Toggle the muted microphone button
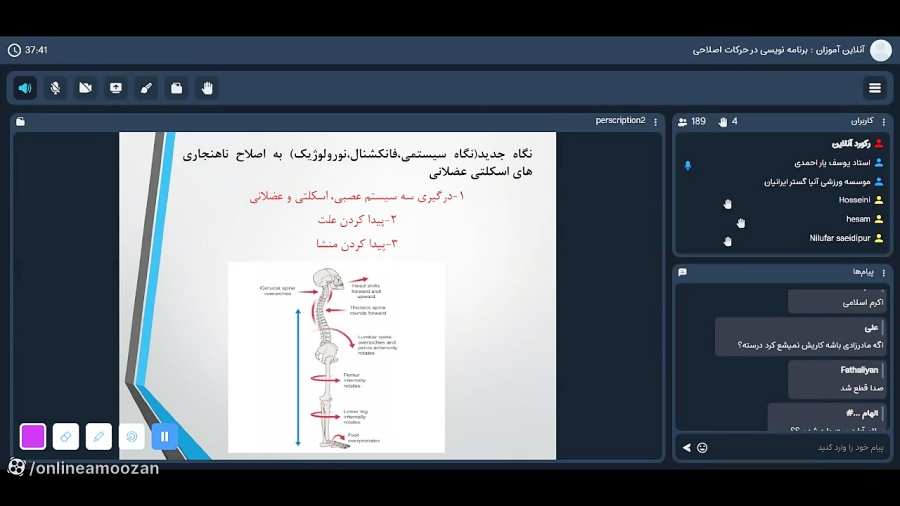The width and height of the screenshot is (900, 506). [x=55, y=88]
